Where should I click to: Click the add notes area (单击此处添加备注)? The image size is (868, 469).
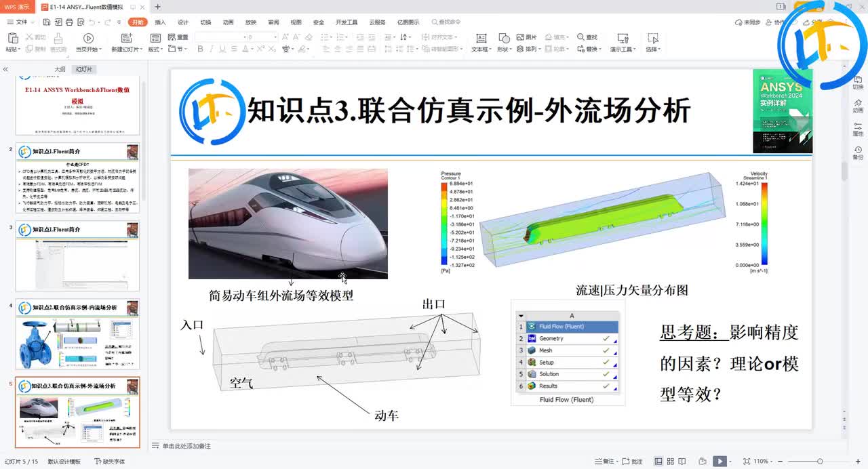point(182,446)
